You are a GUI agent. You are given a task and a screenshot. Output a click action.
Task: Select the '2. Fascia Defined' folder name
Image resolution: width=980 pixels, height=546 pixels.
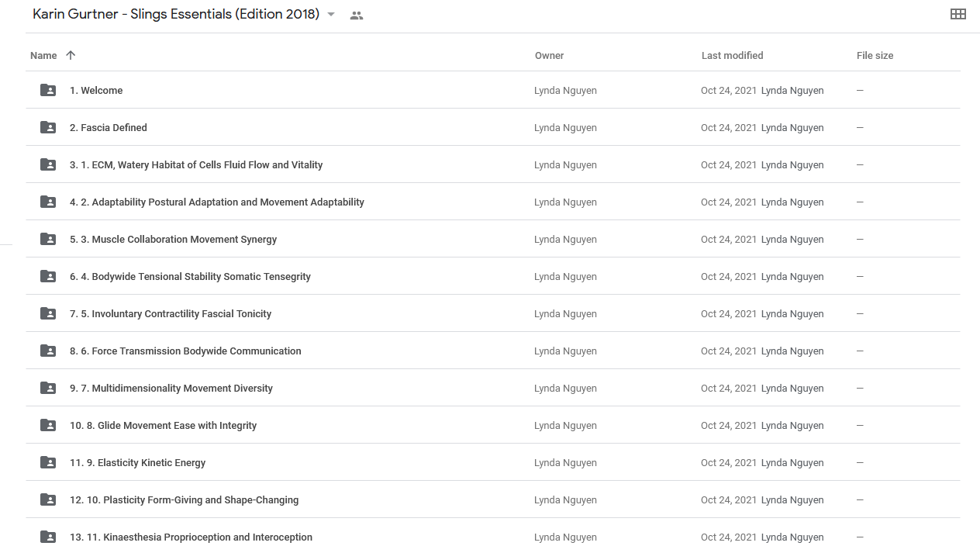(x=109, y=128)
